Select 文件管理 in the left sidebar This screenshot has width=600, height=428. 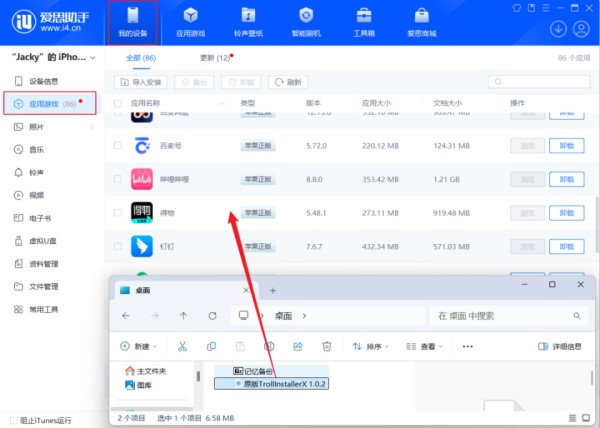[x=43, y=287]
